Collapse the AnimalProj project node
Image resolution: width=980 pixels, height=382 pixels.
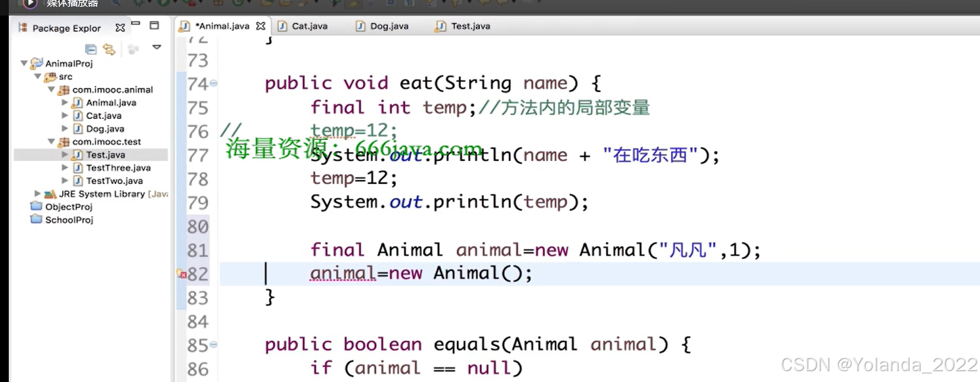pos(24,64)
